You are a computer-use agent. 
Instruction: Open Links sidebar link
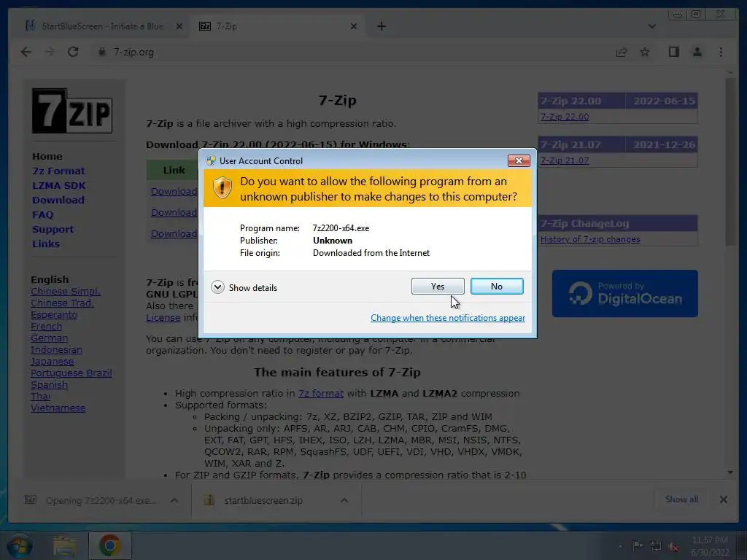click(x=46, y=244)
